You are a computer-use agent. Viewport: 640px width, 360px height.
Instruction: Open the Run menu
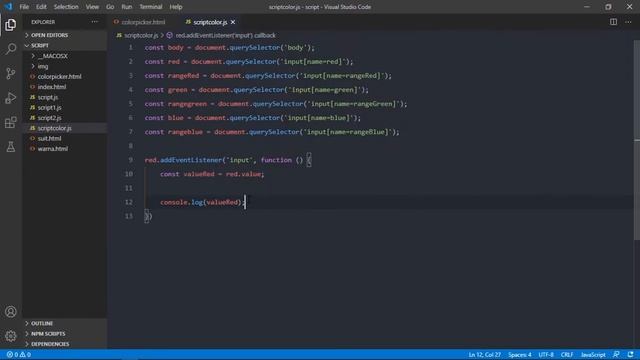pyautogui.click(x=127, y=7)
